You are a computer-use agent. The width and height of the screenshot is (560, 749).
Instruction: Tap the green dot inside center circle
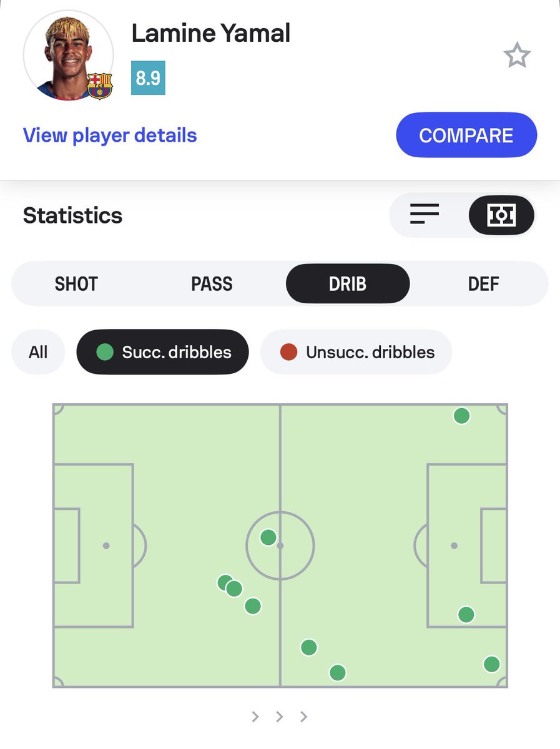(268, 537)
